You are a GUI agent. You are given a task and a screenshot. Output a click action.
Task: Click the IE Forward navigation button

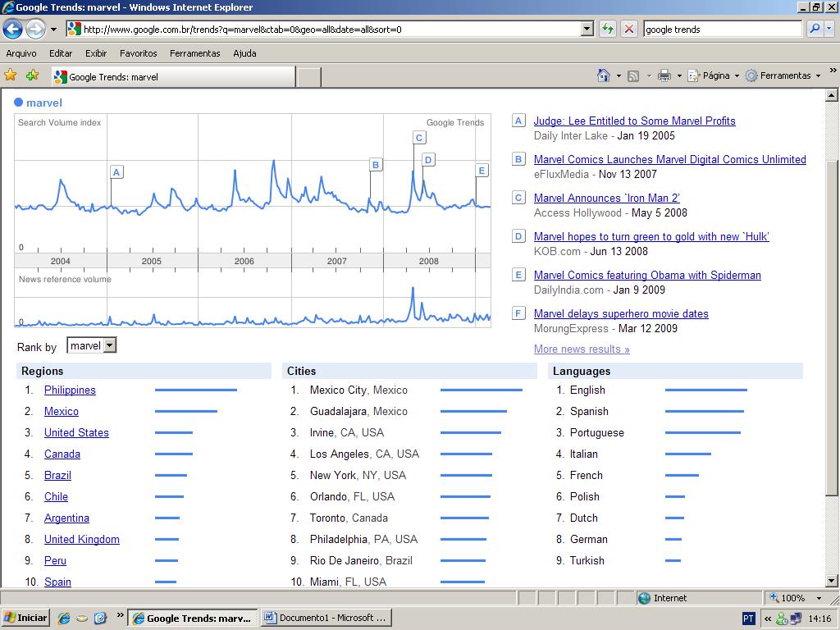coord(35,29)
